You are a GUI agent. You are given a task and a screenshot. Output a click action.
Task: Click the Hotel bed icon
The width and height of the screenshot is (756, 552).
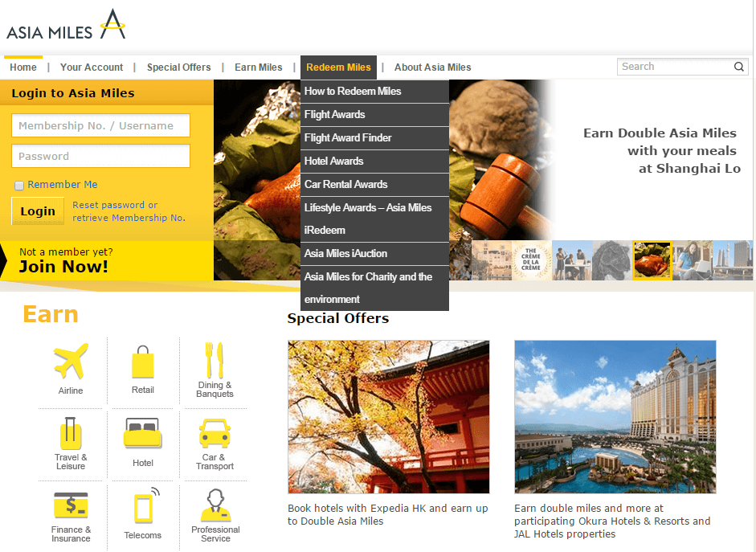143,433
